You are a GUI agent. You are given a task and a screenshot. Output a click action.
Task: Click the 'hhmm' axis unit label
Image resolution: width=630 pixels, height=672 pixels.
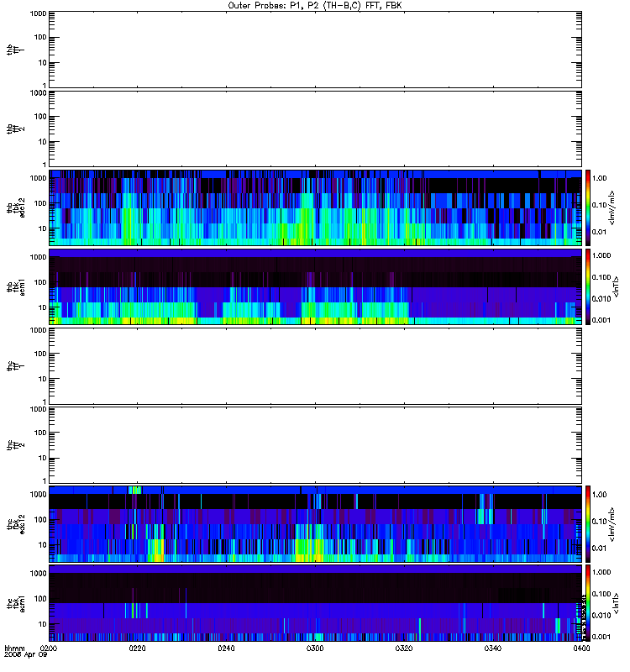(x=14, y=648)
